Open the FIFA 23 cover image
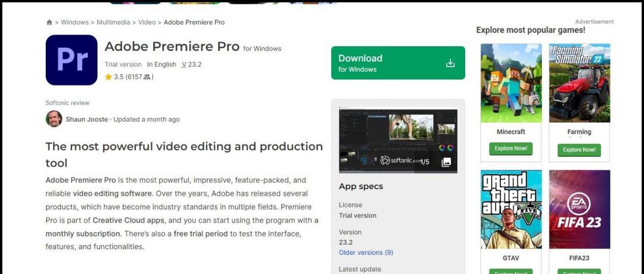644x274 pixels. tap(579, 209)
